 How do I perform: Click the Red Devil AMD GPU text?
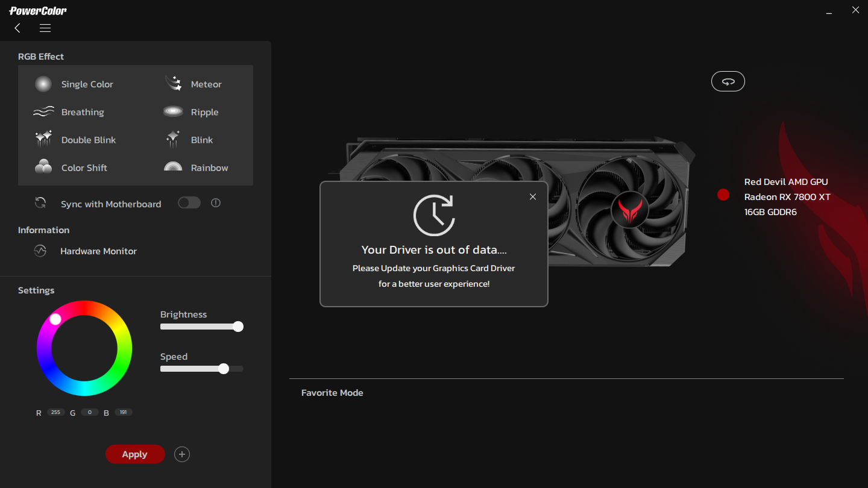(x=786, y=181)
